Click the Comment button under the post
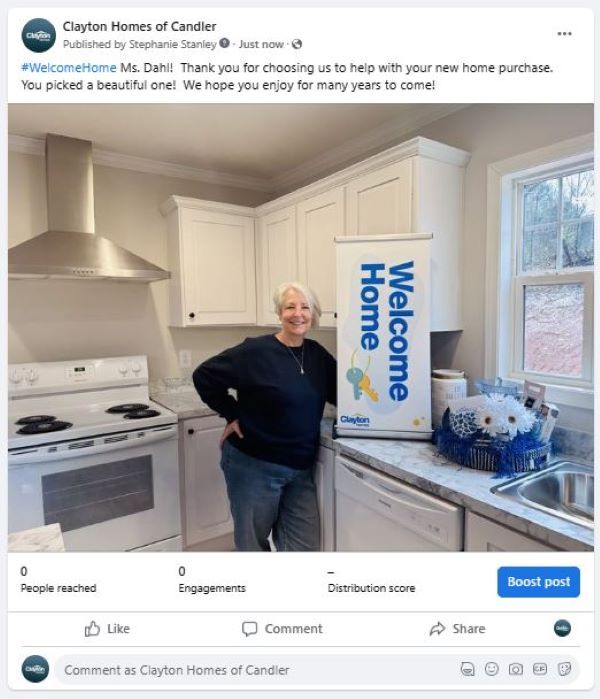The image size is (600, 699). click(x=282, y=629)
